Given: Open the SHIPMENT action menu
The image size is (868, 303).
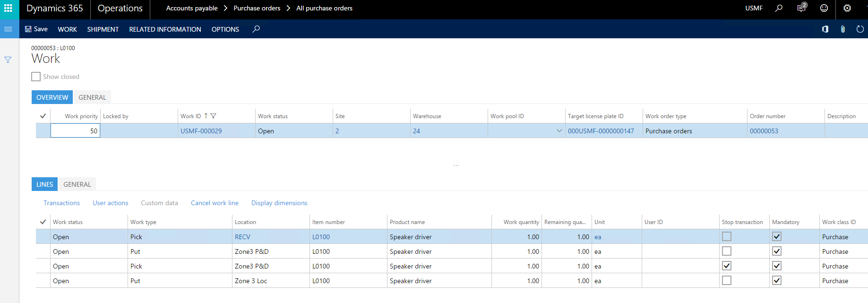Looking at the screenshot, I should point(103,29).
